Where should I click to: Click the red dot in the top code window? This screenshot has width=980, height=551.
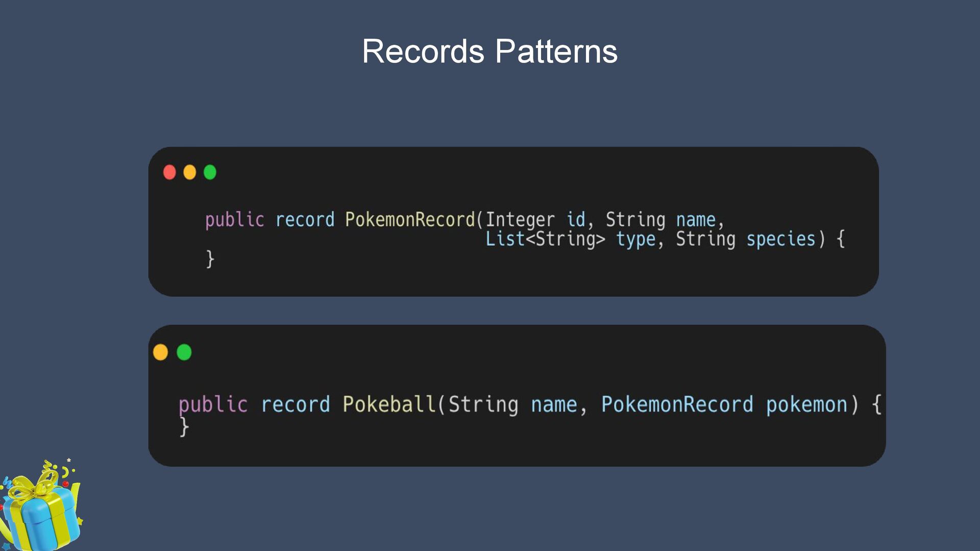point(169,172)
